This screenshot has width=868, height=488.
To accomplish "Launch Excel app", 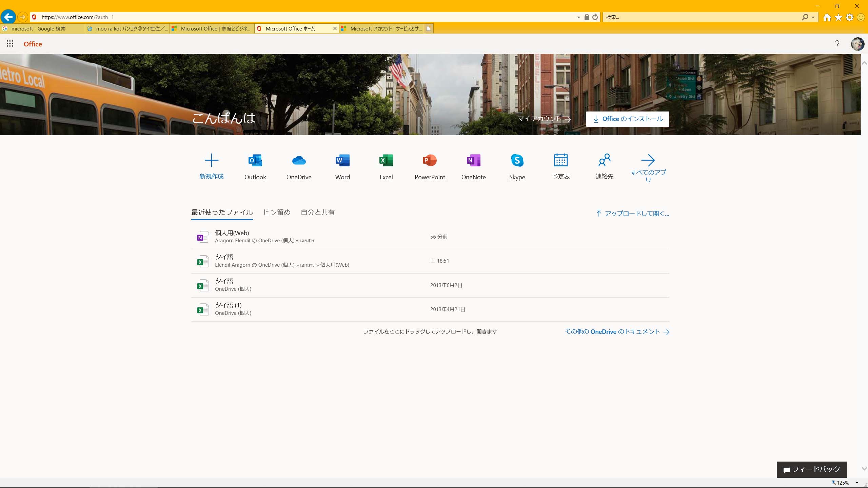I will point(386,167).
